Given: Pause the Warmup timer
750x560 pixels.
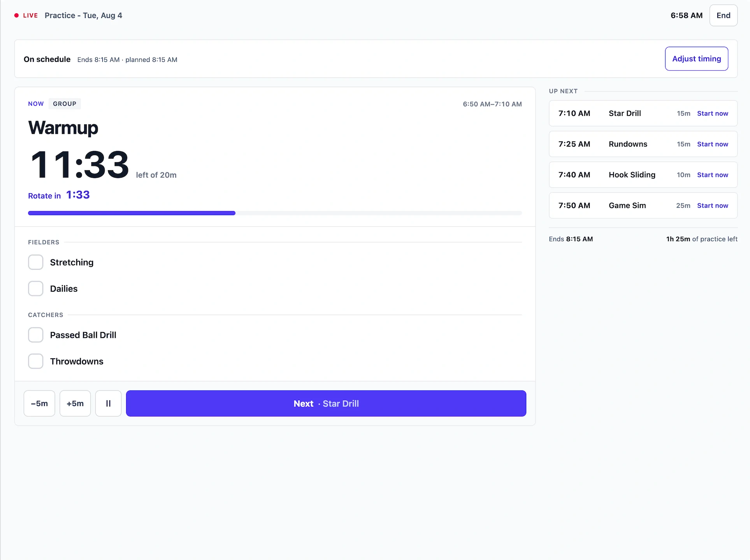Looking at the screenshot, I should click(108, 403).
